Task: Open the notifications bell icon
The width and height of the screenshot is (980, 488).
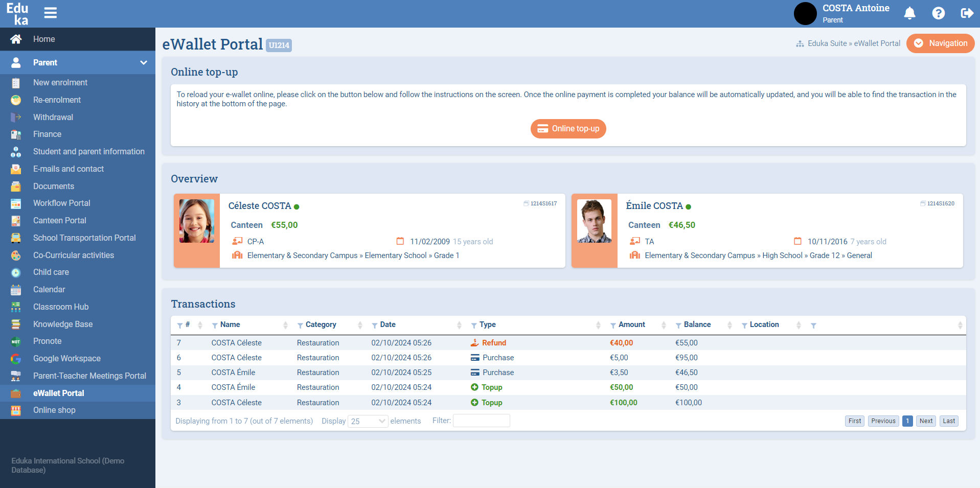Action: click(x=910, y=13)
